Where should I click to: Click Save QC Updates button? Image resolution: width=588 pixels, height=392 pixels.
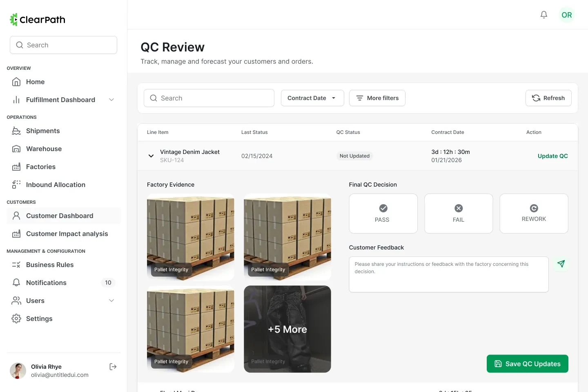tap(527, 364)
